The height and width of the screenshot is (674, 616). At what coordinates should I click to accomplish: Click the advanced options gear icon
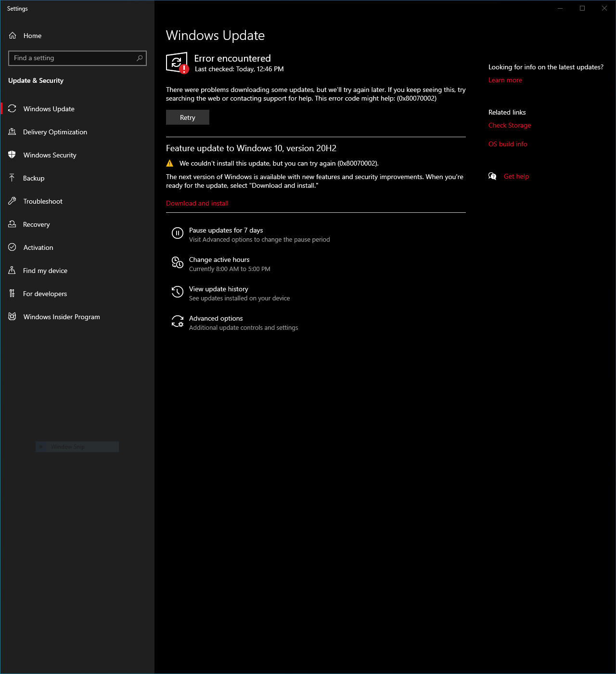(178, 322)
